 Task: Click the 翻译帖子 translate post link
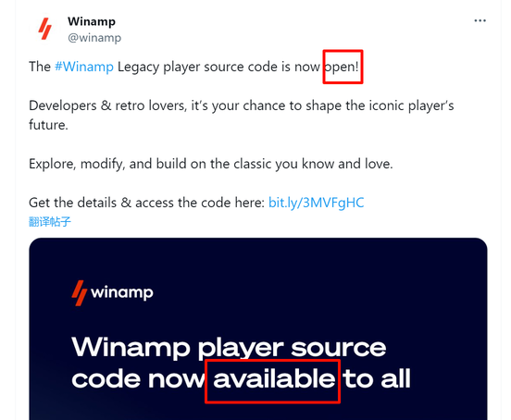[x=50, y=222]
